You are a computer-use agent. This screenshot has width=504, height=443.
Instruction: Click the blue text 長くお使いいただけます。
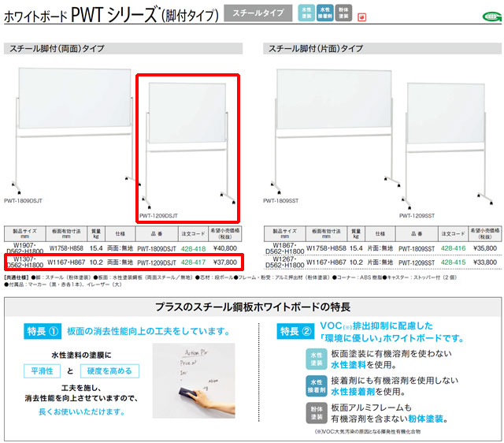[x=82, y=411]
